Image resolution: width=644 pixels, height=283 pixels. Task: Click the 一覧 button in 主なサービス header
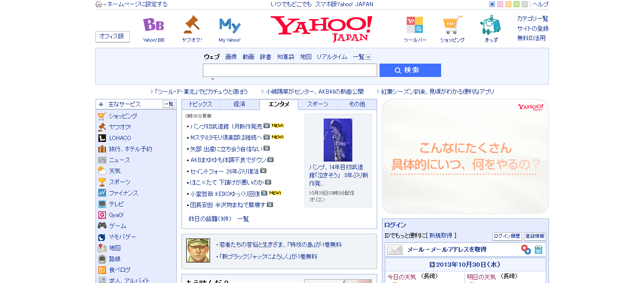[x=169, y=104]
